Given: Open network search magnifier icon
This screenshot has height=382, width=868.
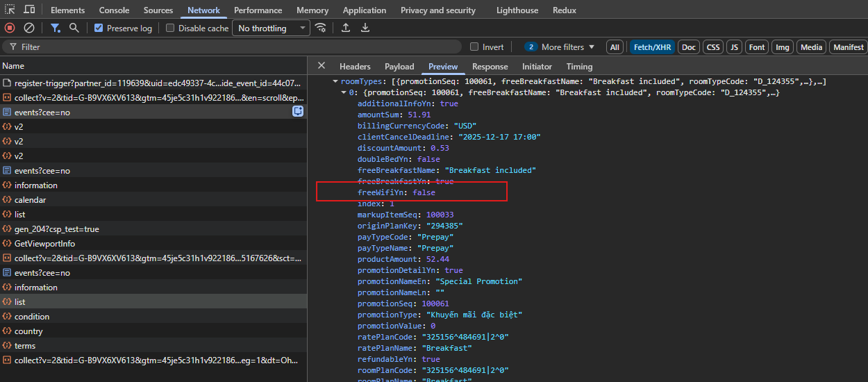Looking at the screenshot, I should click(x=74, y=28).
